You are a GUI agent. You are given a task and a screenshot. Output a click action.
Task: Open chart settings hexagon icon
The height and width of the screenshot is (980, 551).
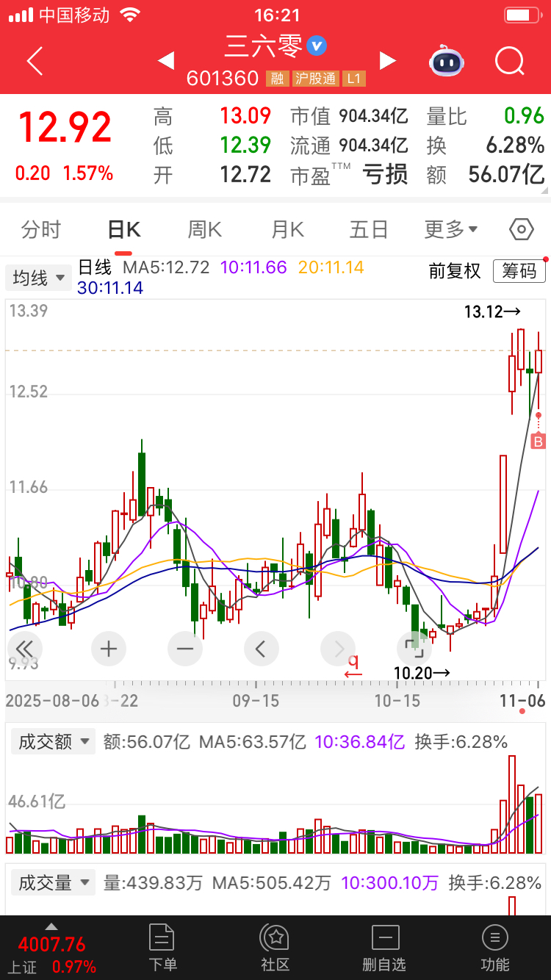pyautogui.click(x=521, y=230)
